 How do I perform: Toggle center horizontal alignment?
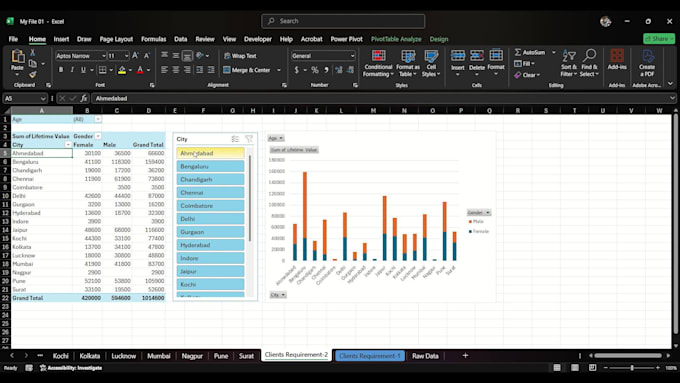click(x=176, y=70)
